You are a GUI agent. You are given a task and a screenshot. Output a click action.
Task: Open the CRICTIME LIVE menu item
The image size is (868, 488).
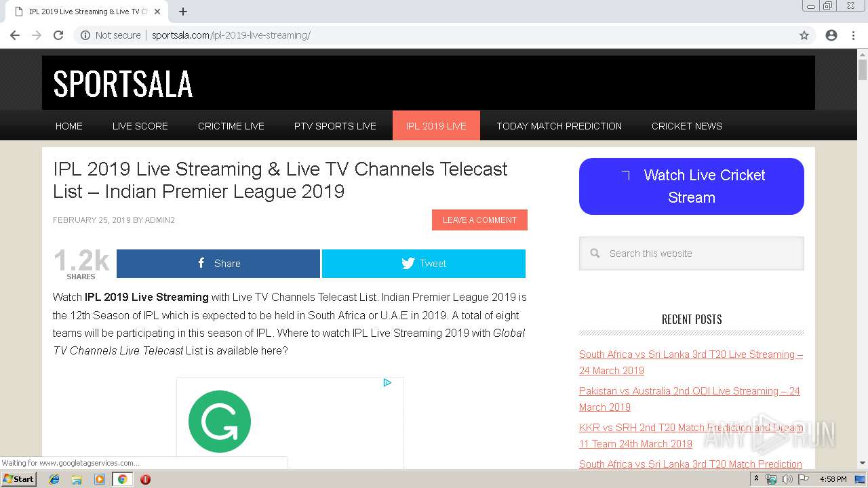click(x=231, y=126)
